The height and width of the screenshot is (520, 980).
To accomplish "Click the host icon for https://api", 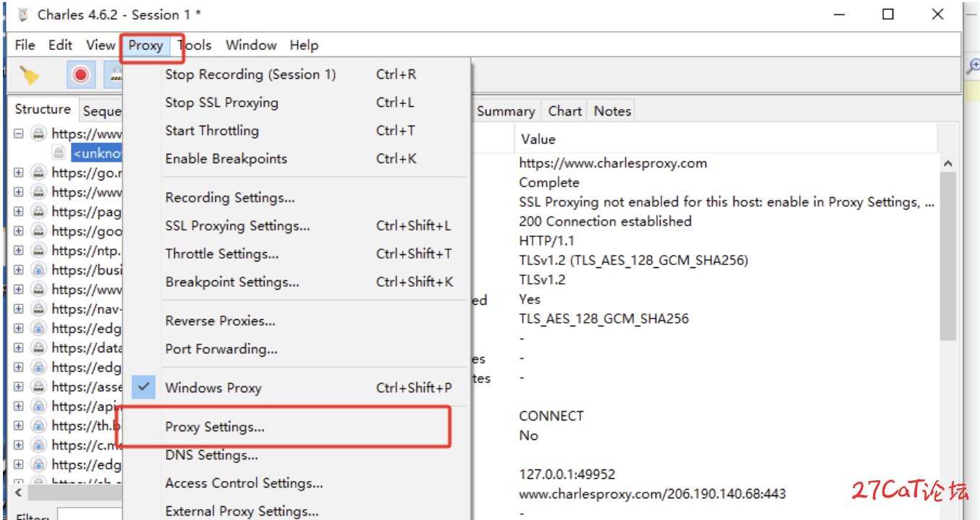I will pyautogui.click(x=38, y=407).
